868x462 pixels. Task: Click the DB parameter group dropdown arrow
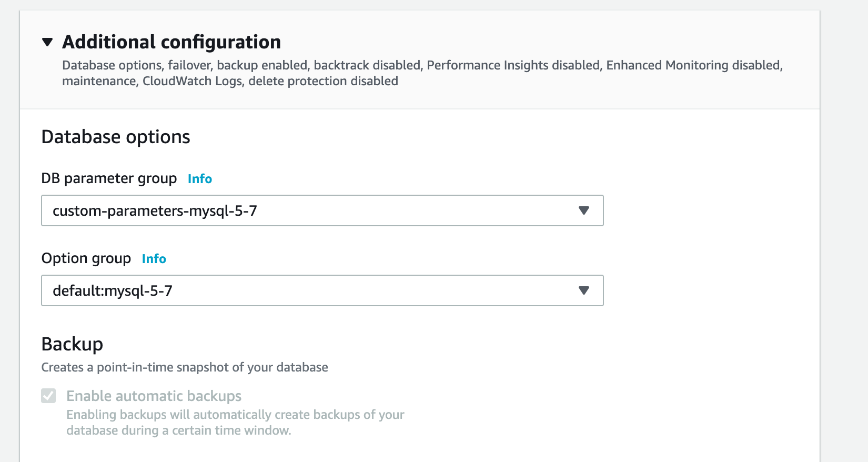583,210
